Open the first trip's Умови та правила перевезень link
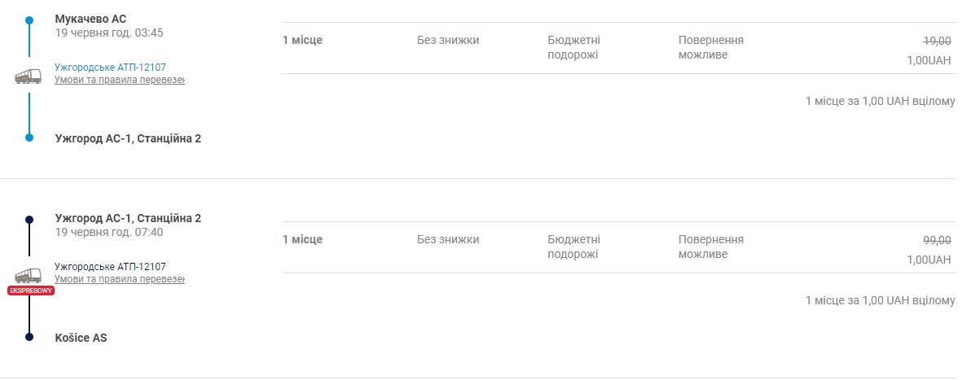This screenshot has width=980, height=380. click(120, 80)
